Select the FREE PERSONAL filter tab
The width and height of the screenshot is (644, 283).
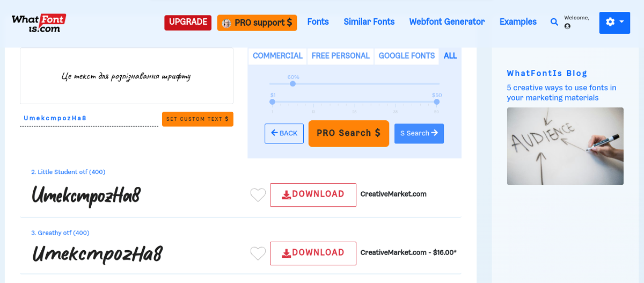point(340,56)
